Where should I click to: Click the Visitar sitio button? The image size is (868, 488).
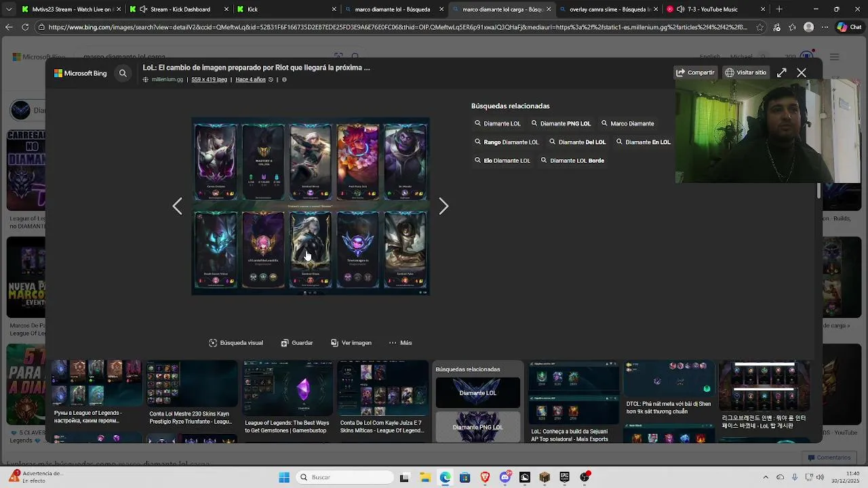pos(746,73)
